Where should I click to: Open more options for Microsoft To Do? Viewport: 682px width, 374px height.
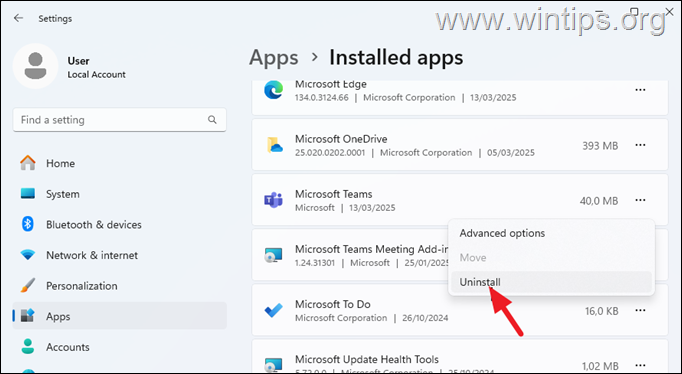coord(640,311)
